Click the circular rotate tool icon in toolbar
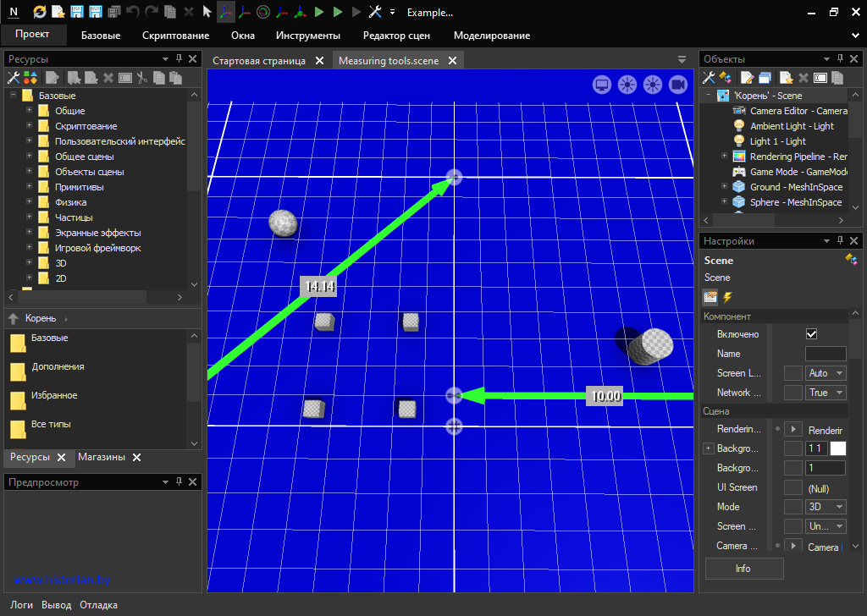 tap(263, 13)
